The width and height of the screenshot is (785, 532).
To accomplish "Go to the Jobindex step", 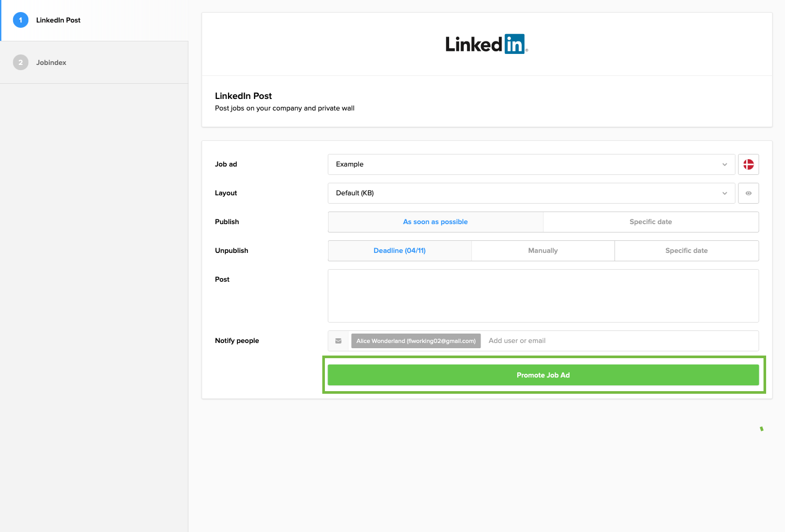I will [94, 62].
